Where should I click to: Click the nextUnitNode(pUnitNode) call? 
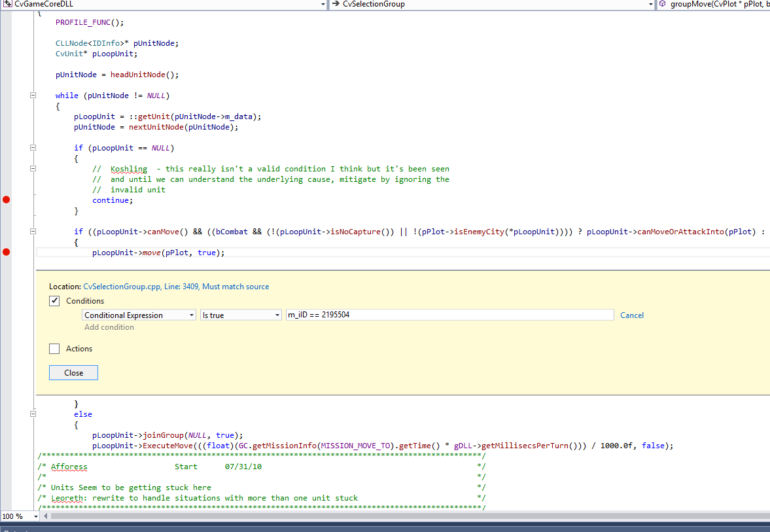pyautogui.click(x=181, y=127)
